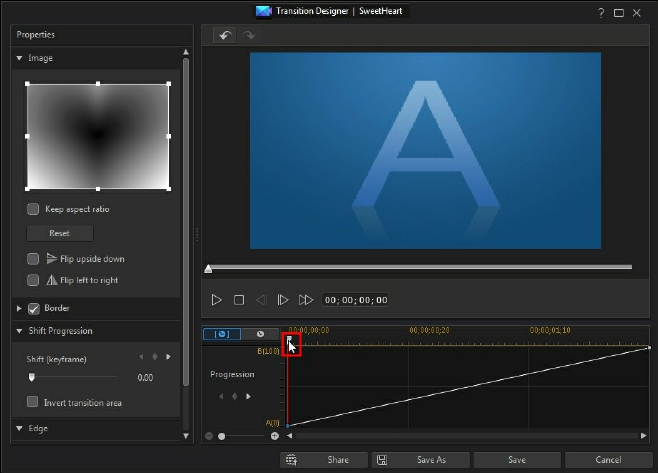Screen dimensions: 658x473
Task: Enable Keep aspect ratio checkbox
Action: 33,209
